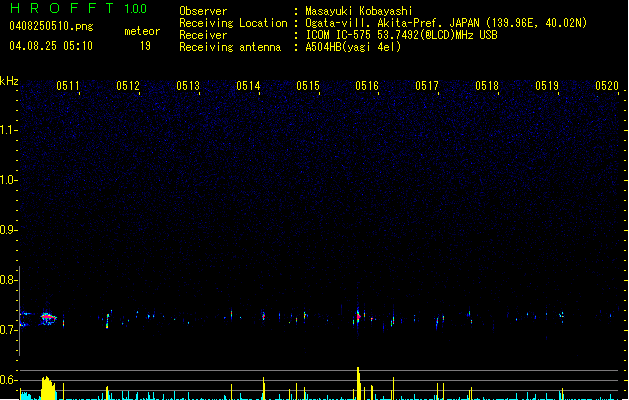
Task: Click antenna value A504HB(yagi 4el)
Action: coord(353,47)
